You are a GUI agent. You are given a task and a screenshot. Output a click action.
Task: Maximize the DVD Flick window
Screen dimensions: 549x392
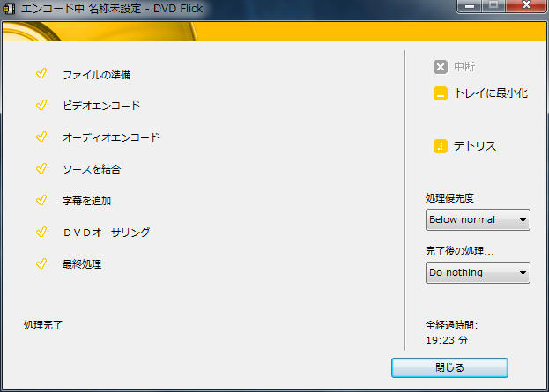(493, 6)
